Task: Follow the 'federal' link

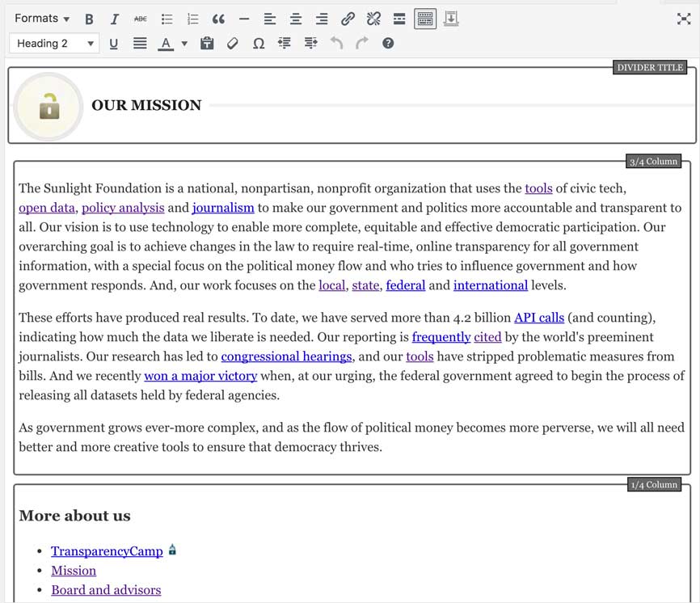Action: pyautogui.click(x=405, y=285)
